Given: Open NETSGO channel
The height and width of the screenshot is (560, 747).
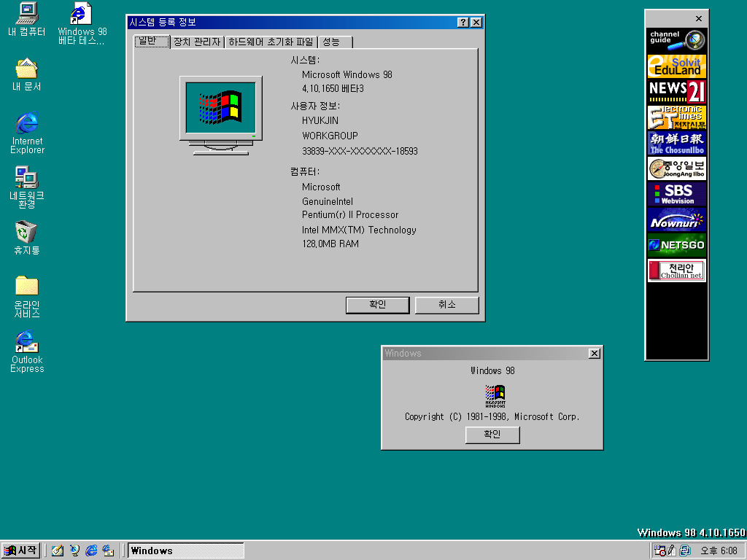Looking at the screenshot, I should (x=676, y=245).
